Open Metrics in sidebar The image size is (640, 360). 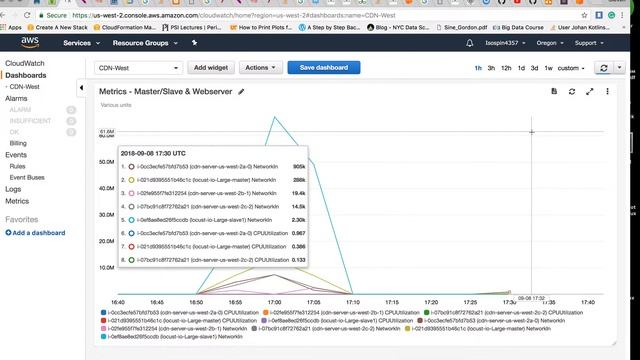(17, 201)
